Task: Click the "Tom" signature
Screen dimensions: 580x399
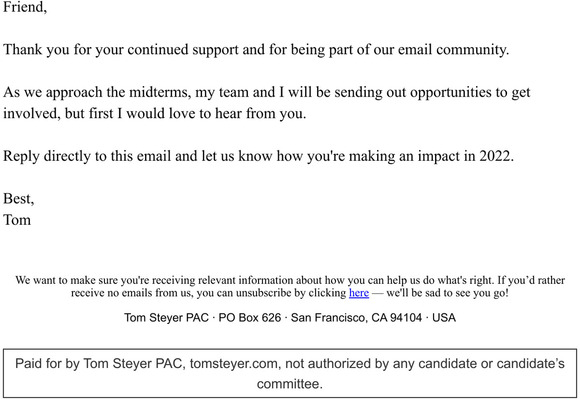Action: [17, 220]
